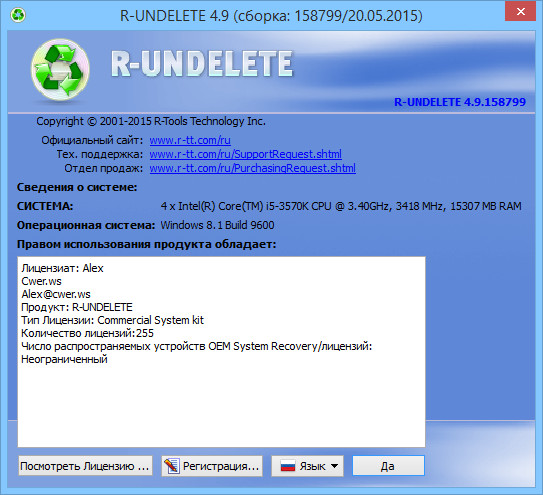Click the Число распространяемых устройств OEM line

click(197, 346)
